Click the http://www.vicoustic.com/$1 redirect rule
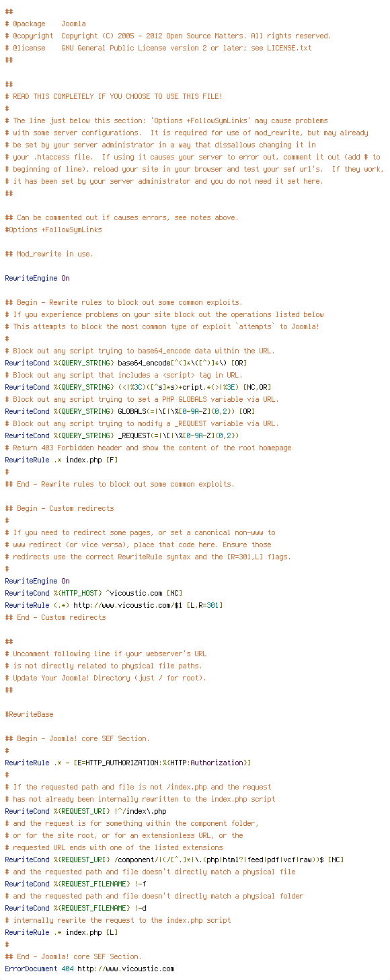 coord(114,605)
